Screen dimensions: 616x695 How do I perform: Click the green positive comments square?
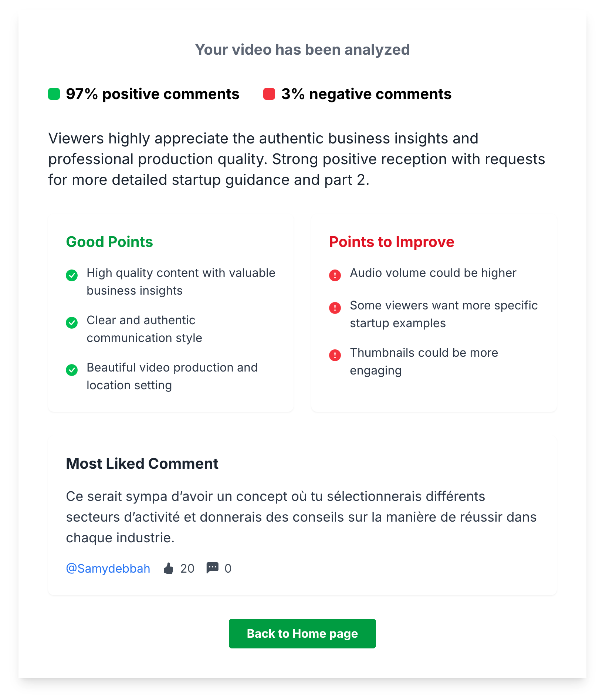(x=54, y=94)
